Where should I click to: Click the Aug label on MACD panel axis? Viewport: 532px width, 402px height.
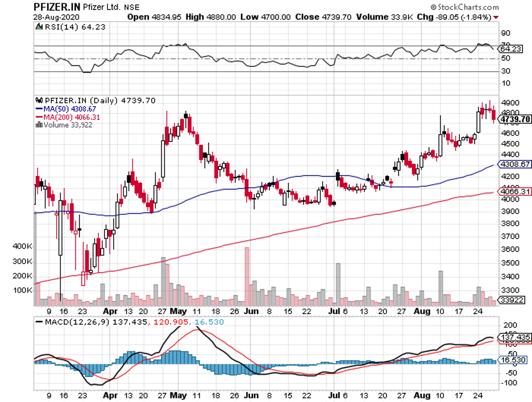tap(422, 396)
